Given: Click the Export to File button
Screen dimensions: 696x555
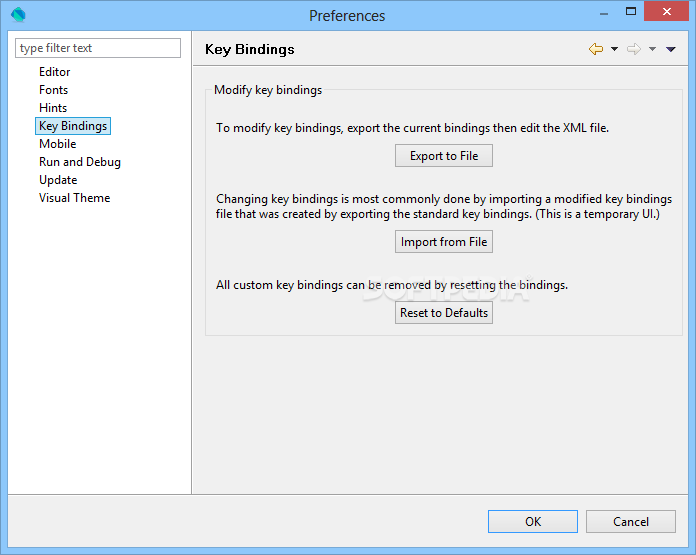Looking at the screenshot, I should 444,156.
